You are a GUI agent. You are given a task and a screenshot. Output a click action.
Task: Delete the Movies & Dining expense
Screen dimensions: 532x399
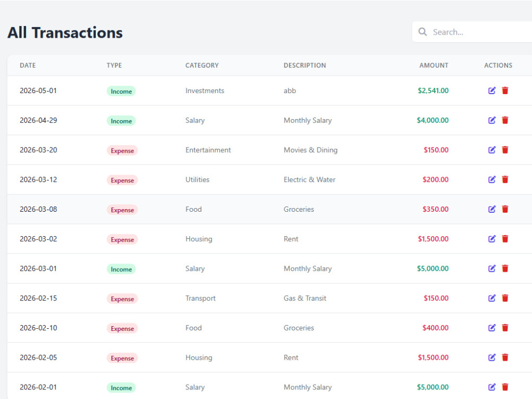pos(505,149)
